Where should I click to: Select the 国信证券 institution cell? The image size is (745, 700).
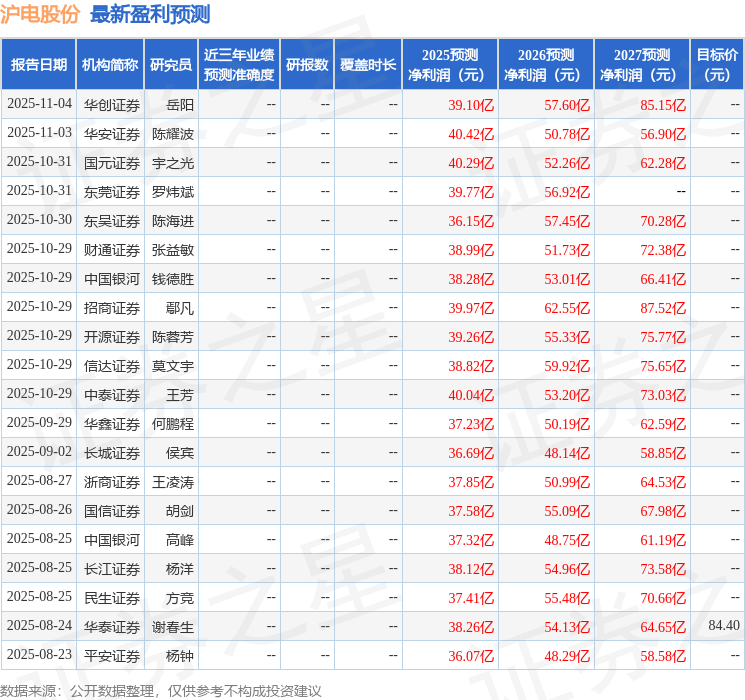point(112,511)
